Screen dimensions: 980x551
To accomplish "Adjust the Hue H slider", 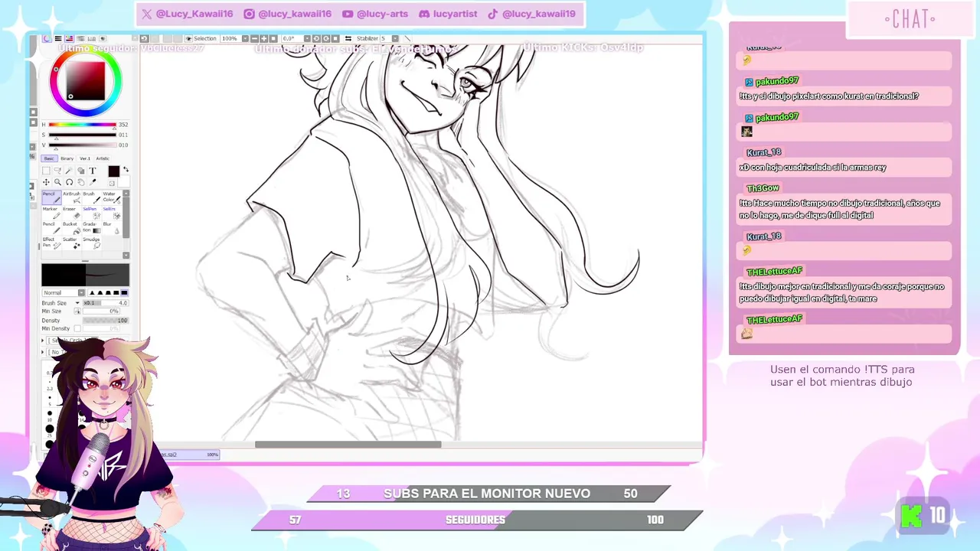I will [x=83, y=125].
